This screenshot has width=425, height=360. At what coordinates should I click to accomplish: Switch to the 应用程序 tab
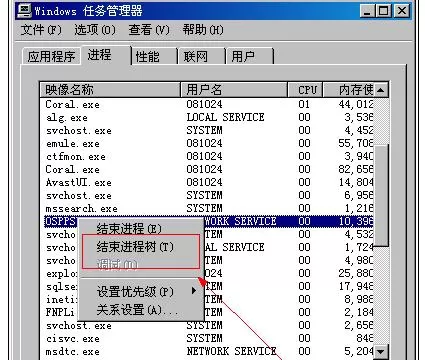coord(51,56)
